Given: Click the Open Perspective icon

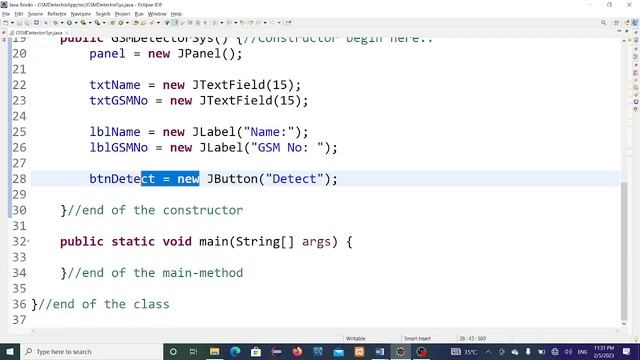Looking at the screenshot, I should [617, 23].
